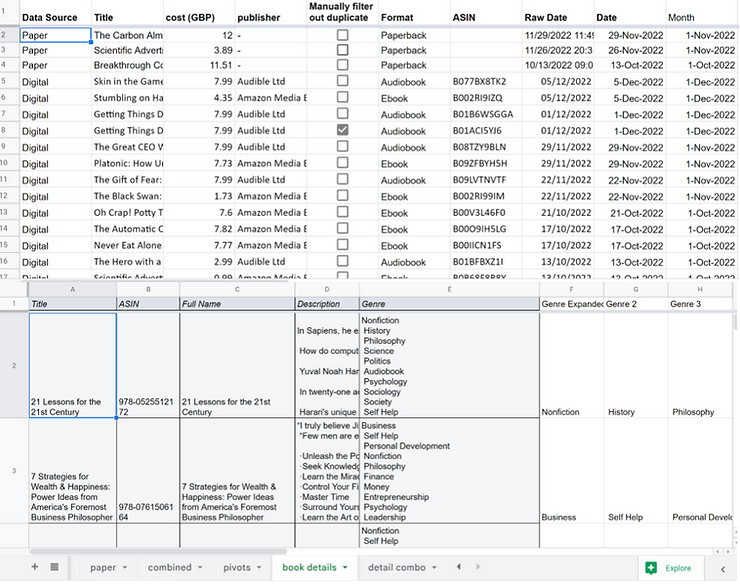Select the 'cost (GBP)' header cell

click(x=199, y=13)
